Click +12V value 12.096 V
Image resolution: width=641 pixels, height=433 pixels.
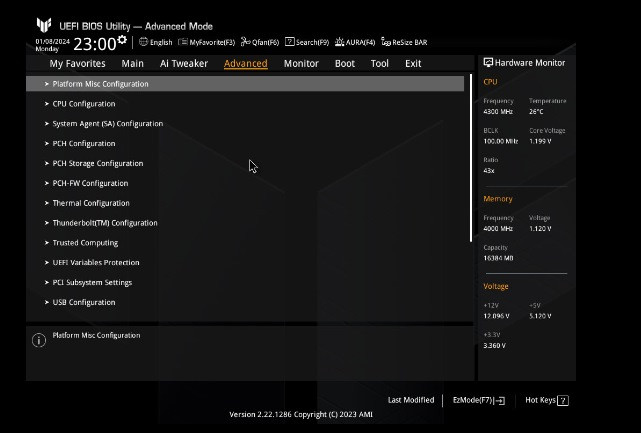point(496,316)
